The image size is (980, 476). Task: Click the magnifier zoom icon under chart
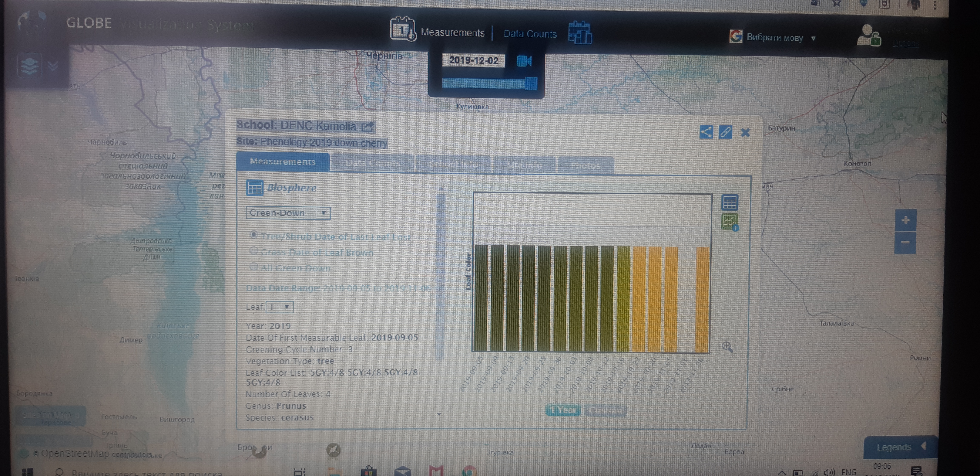click(x=727, y=347)
